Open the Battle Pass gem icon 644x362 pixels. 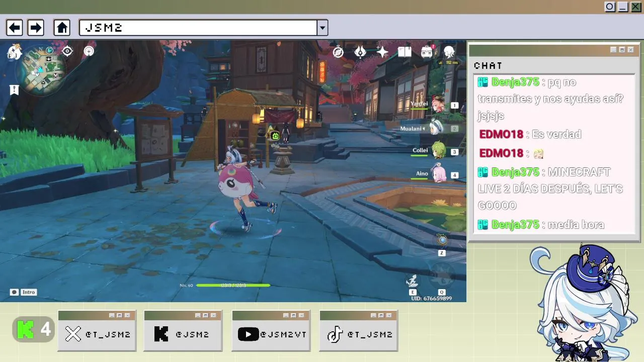pyautogui.click(x=360, y=52)
